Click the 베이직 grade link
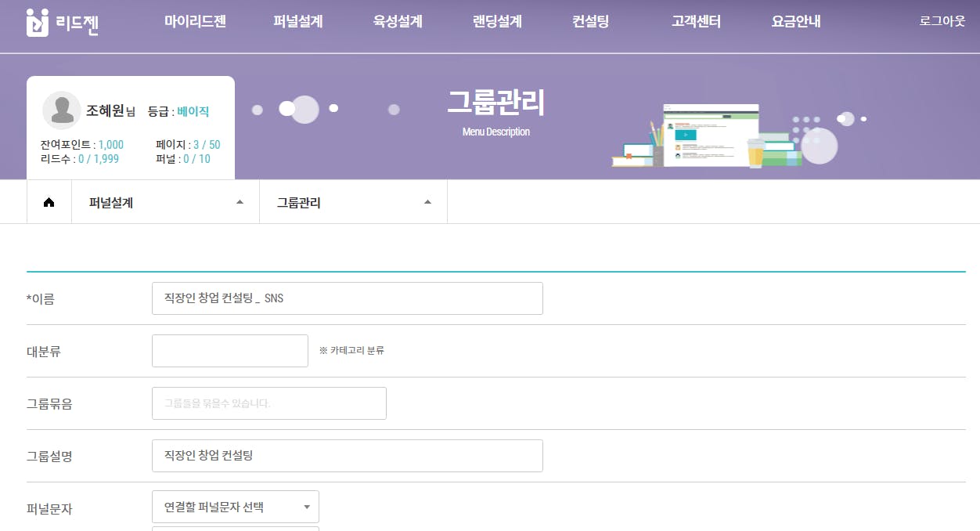This screenshot has height=531, width=980. [x=193, y=112]
